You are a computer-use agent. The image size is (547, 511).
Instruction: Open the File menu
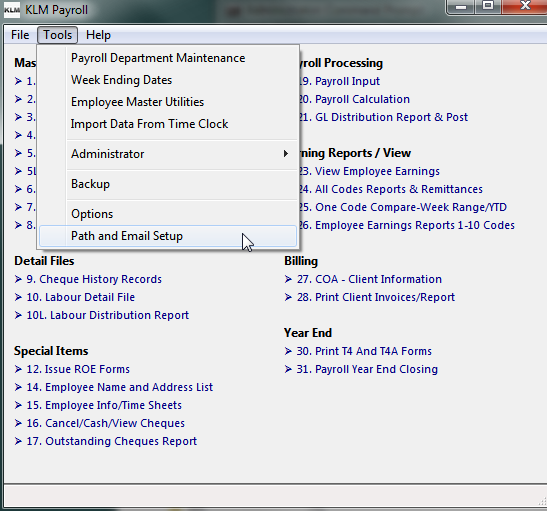click(20, 35)
